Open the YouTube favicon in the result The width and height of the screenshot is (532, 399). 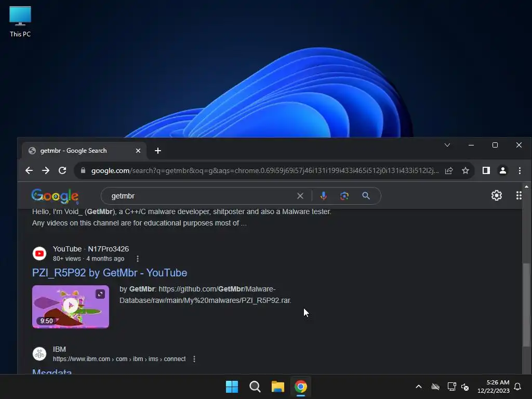[x=39, y=254]
